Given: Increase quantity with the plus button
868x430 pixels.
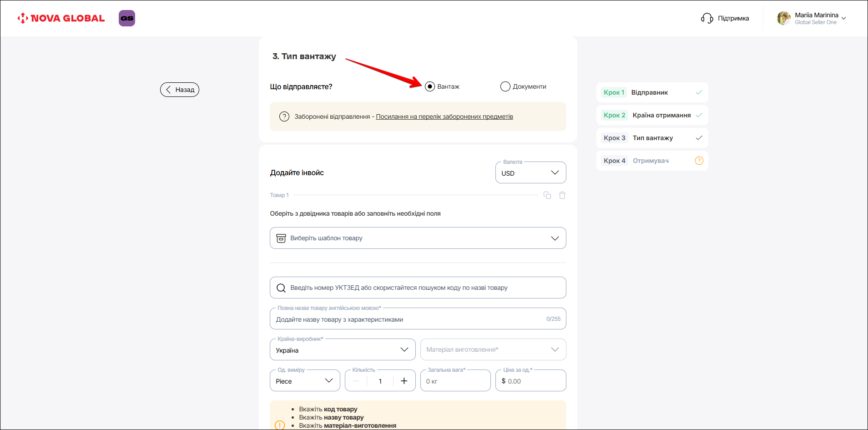Looking at the screenshot, I should (404, 381).
